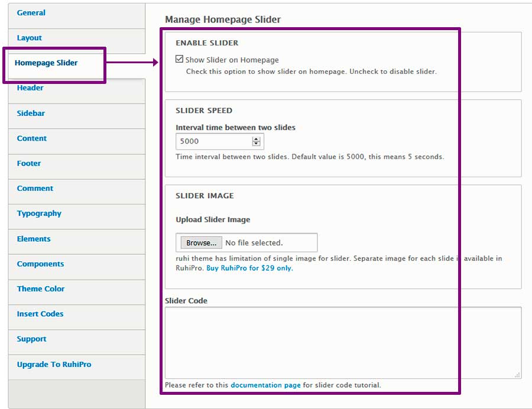The height and width of the screenshot is (409, 532).
Task: Increase interval with the spinner up arrow
Action: pyautogui.click(x=256, y=139)
